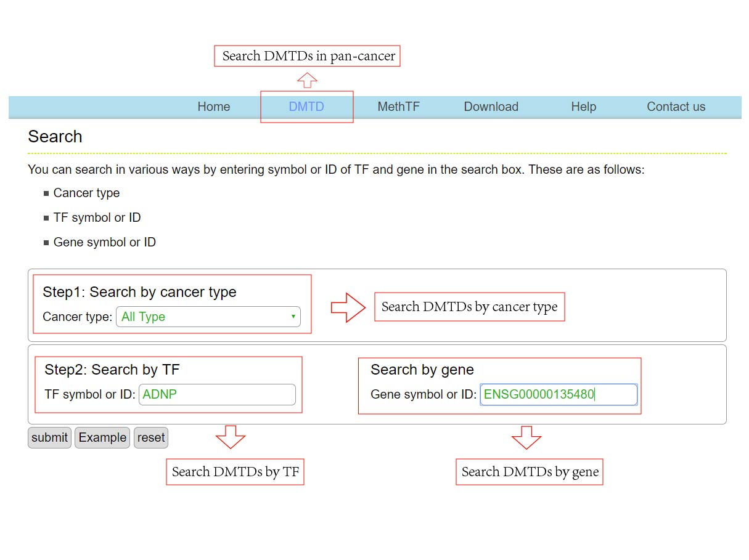Click the 'Search DMTDs in pan-cancer' label

point(308,56)
